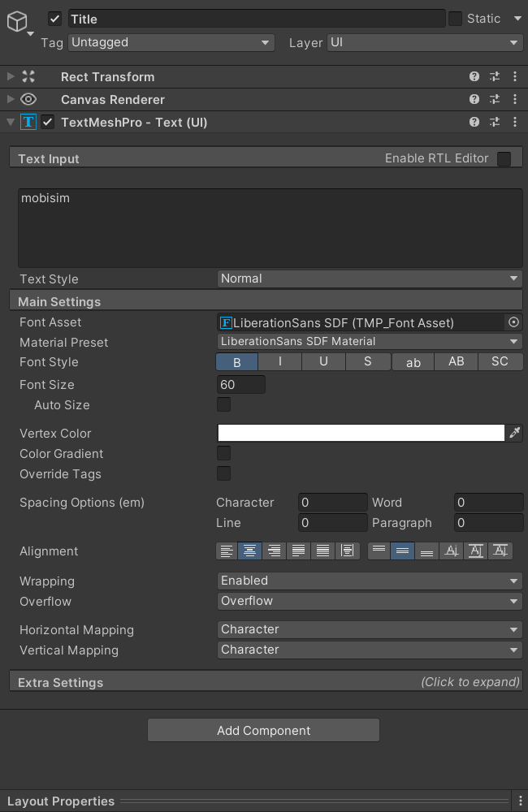Open the Static options dropdown arrow
The height and width of the screenshot is (812, 528).
517,19
